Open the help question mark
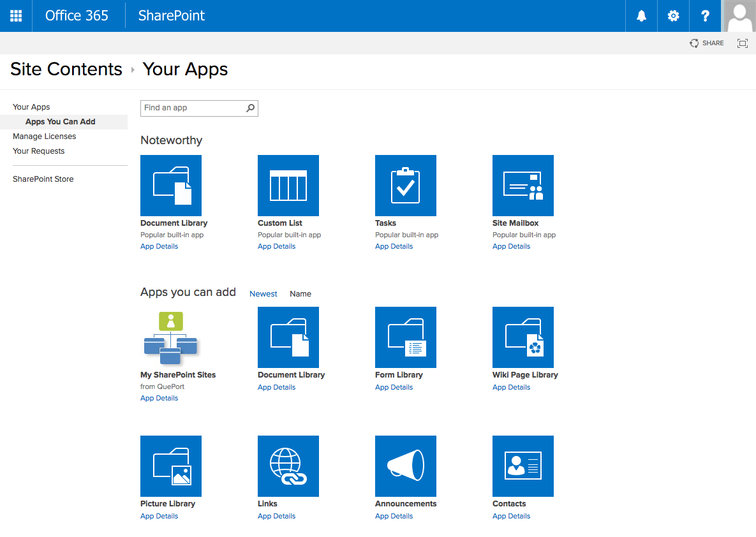Screen dimensions: 756x537 (x=705, y=16)
